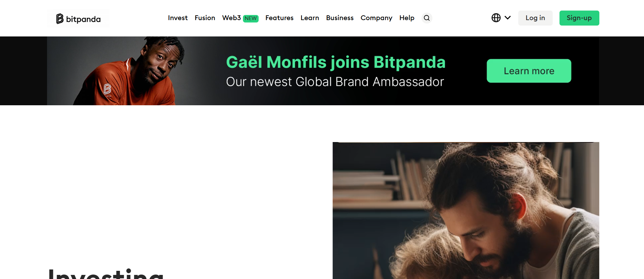Image resolution: width=644 pixels, height=279 pixels.
Task: Click Learn more in ambassador banner
Action: [529, 71]
